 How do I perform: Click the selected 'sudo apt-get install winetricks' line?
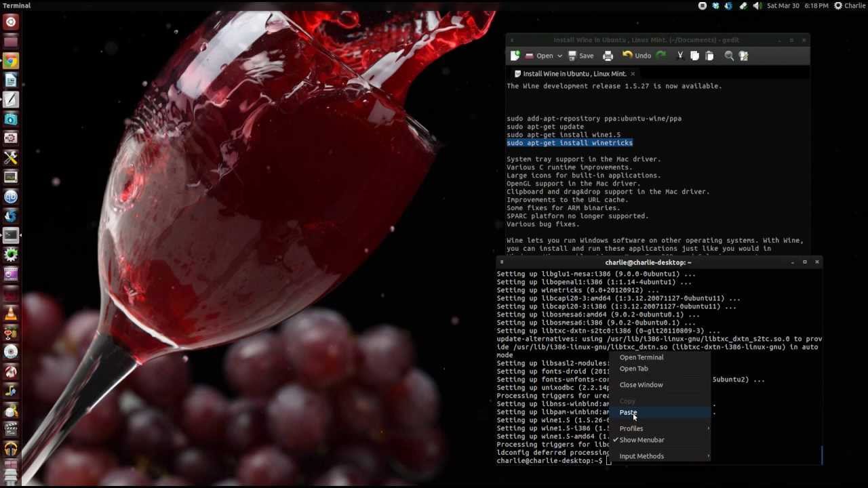(x=570, y=143)
